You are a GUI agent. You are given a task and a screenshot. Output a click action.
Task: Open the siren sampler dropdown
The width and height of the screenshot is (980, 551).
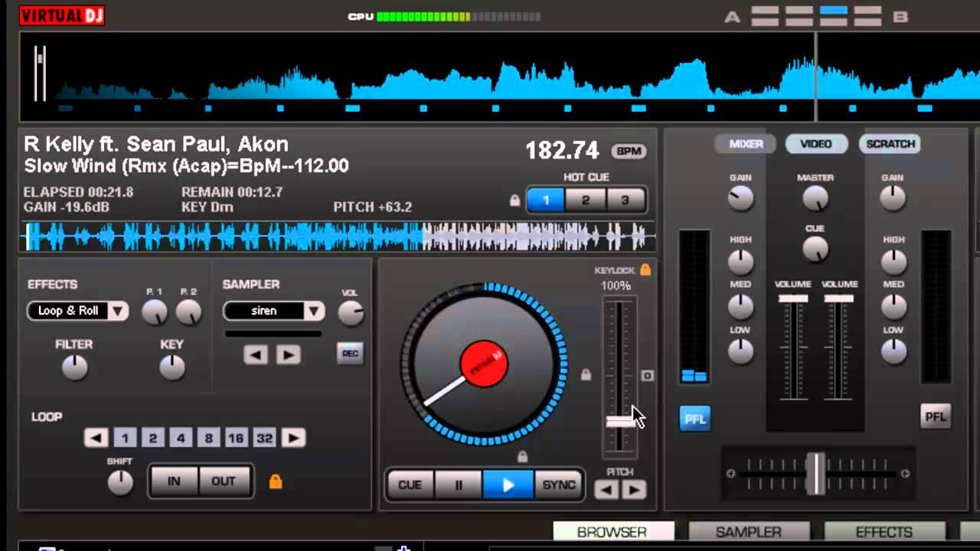coord(314,311)
